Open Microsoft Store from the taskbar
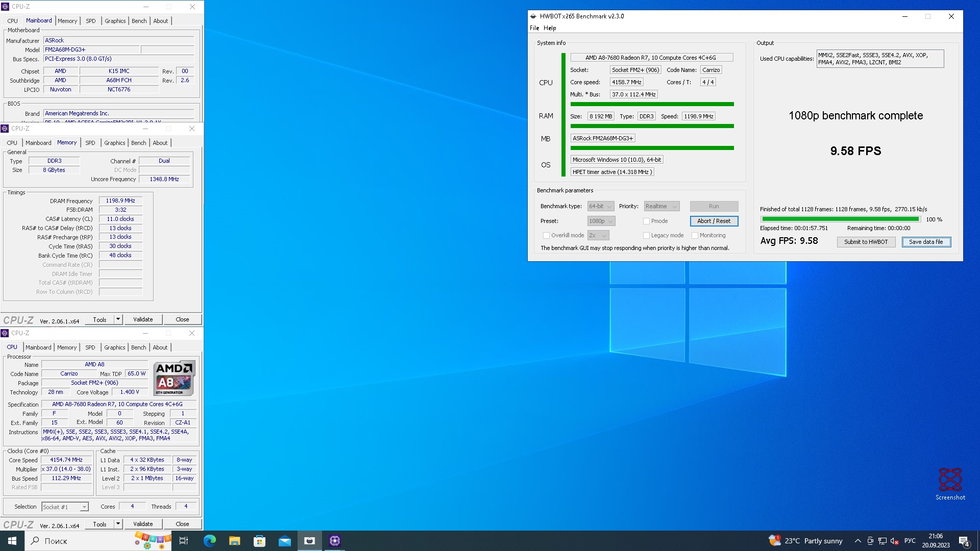Viewport: 980px width, 551px height. click(x=259, y=541)
